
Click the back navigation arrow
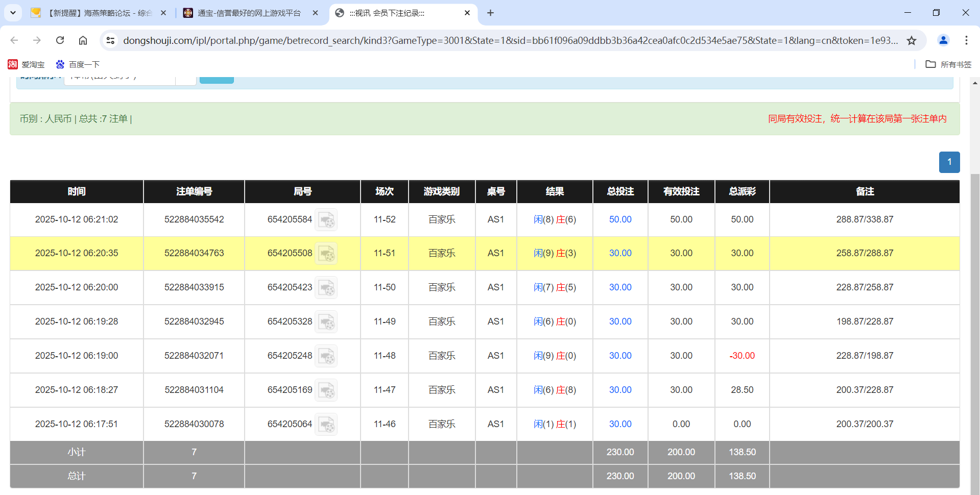tap(14, 40)
